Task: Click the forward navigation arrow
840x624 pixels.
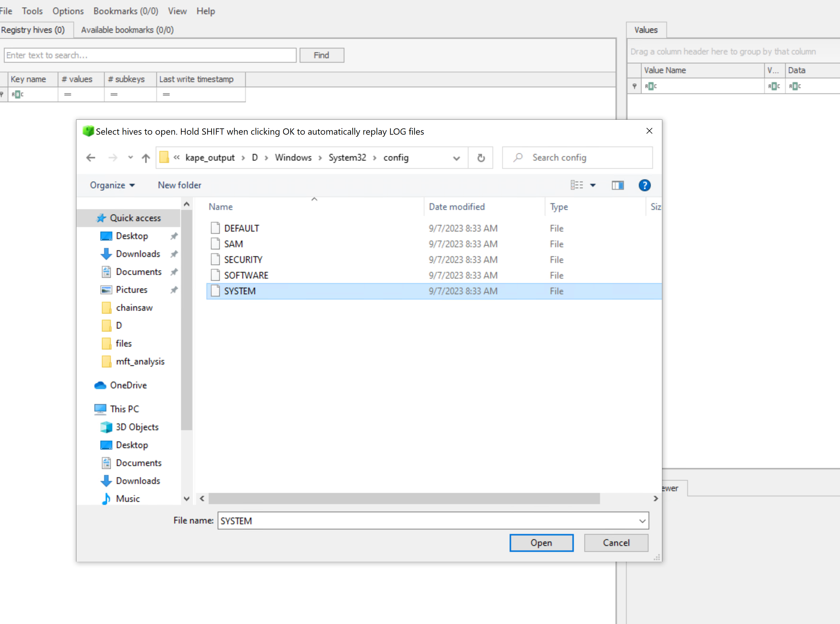Action: (113, 158)
